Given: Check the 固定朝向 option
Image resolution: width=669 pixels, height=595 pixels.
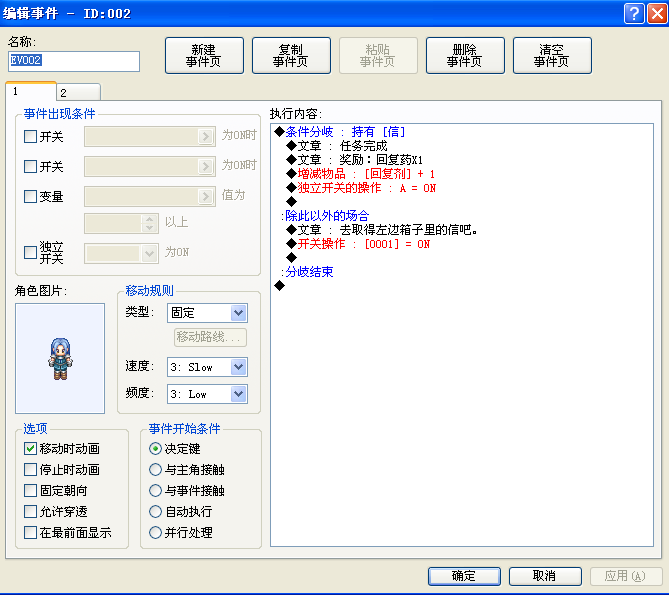Looking at the screenshot, I should coord(30,491).
